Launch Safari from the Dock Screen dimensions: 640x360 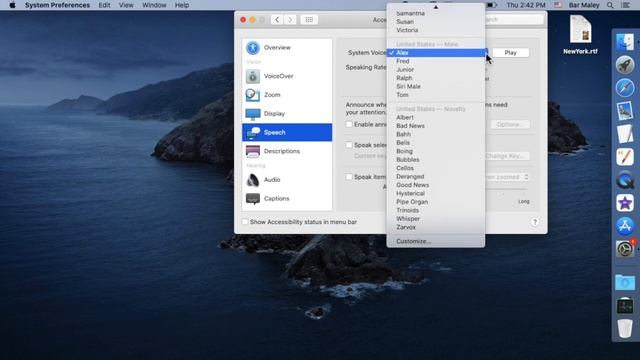coord(625,88)
